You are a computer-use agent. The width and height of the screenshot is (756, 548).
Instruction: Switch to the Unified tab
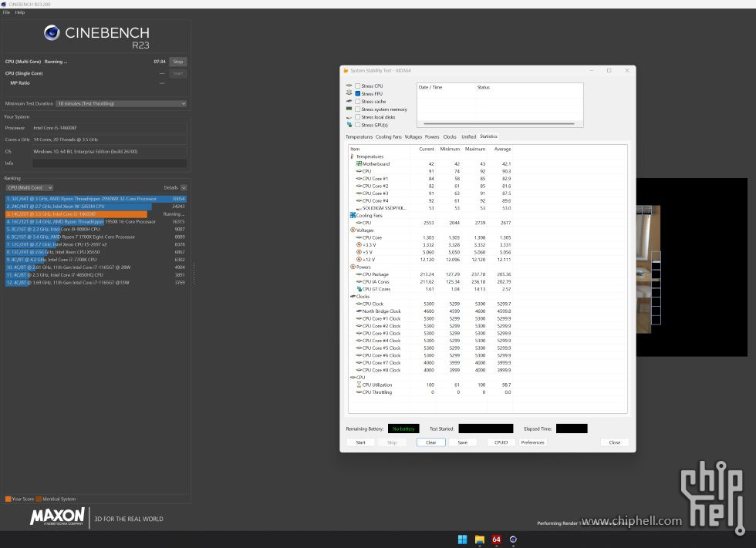tap(469, 136)
